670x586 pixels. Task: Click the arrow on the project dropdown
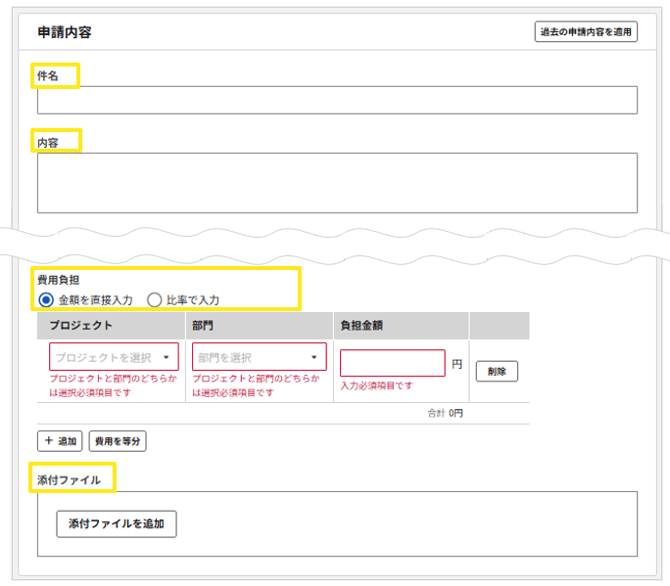[166, 357]
